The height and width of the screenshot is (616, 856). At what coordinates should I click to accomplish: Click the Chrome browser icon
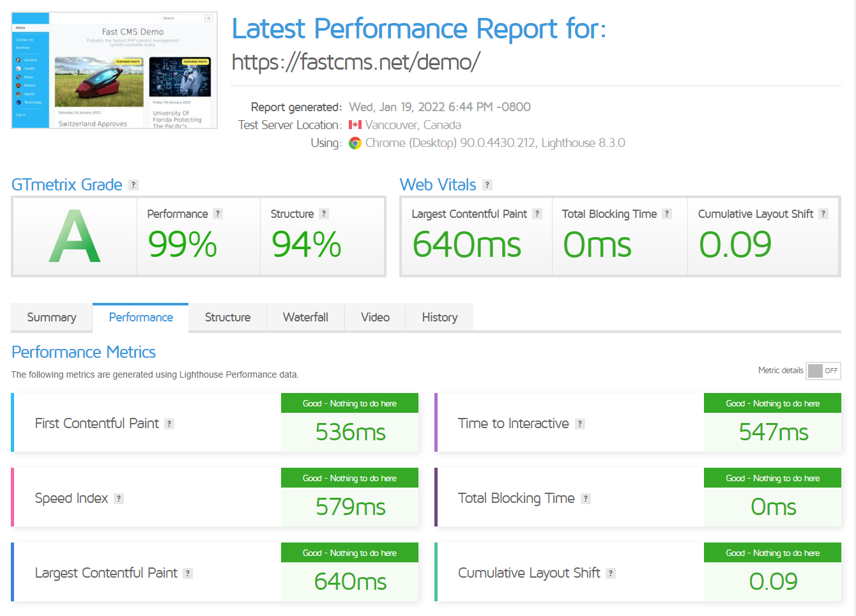(355, 143)
